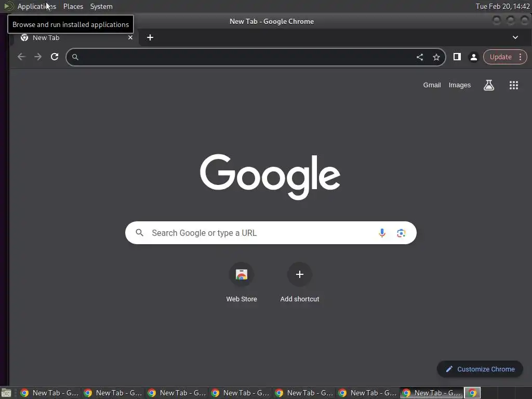Go back using the back arrow

click(21, 57)
